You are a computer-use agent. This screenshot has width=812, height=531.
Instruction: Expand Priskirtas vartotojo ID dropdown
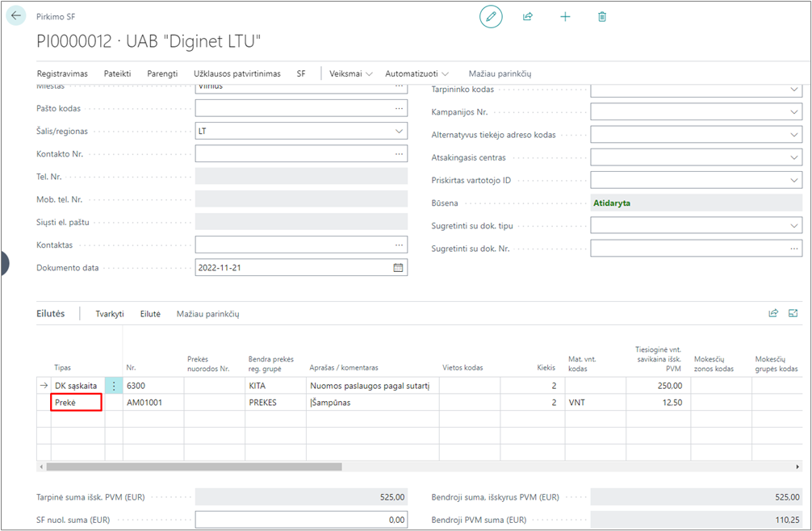tap(794, 180)
